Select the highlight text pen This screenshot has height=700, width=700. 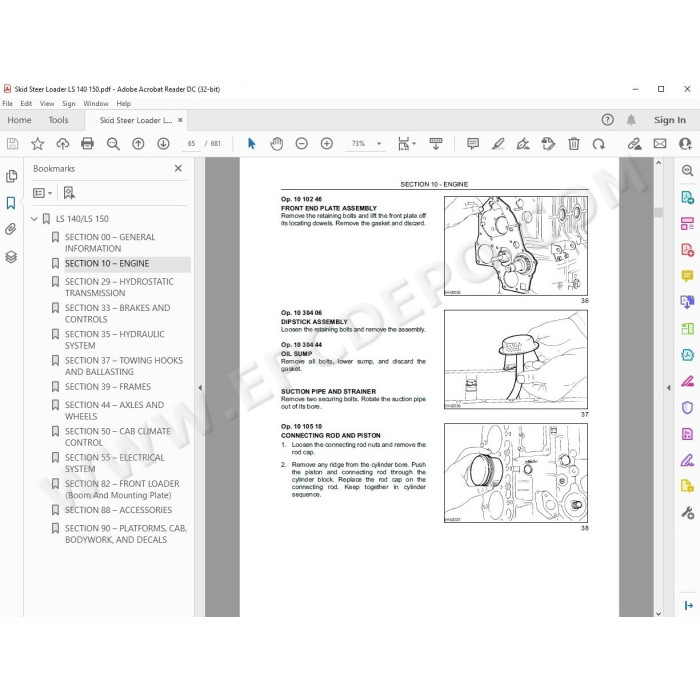498,143
